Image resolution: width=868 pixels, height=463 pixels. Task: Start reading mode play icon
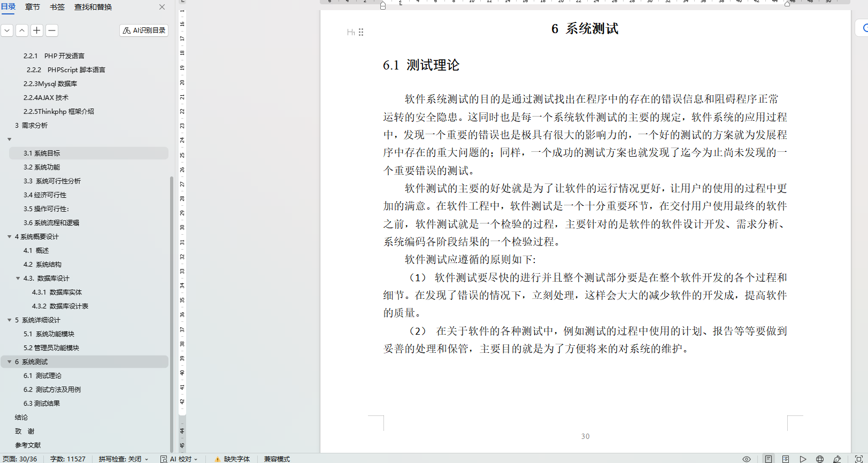[x=803, y=459]
